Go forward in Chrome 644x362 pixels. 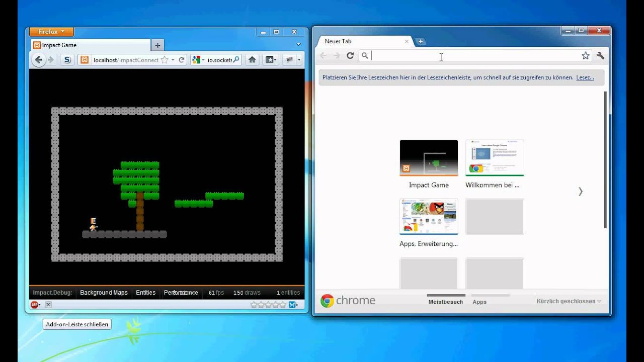(337, 56)
